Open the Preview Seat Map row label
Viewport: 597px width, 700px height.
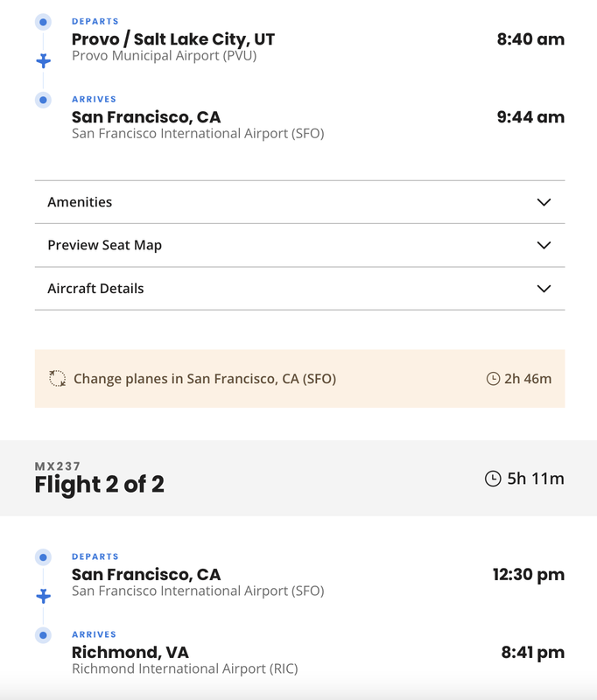pos(104,245)
